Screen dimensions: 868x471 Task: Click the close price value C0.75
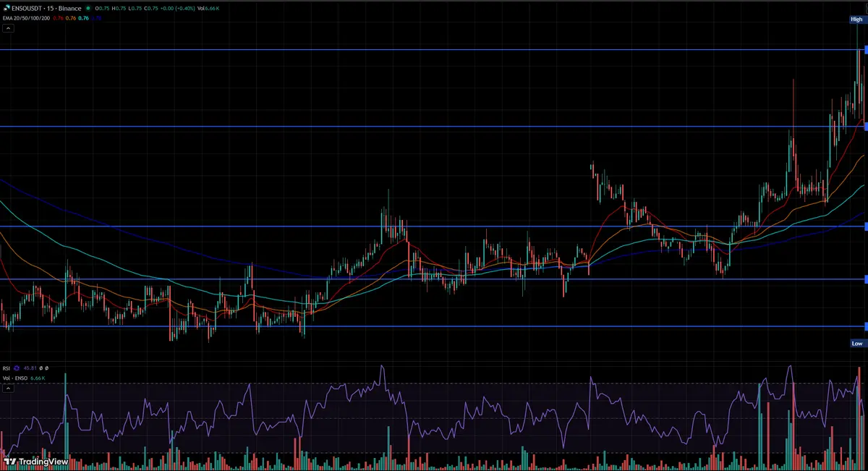coord(151,8)
